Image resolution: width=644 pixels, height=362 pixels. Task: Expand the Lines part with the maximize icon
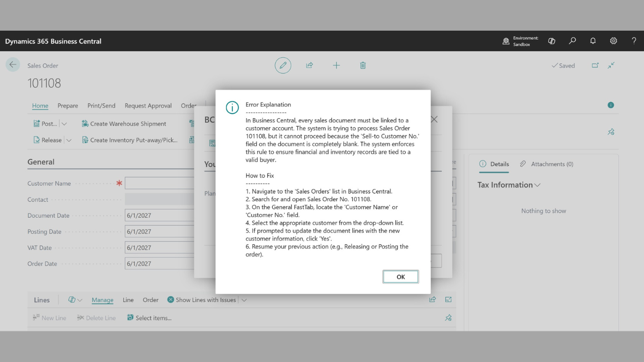point(448,300)
